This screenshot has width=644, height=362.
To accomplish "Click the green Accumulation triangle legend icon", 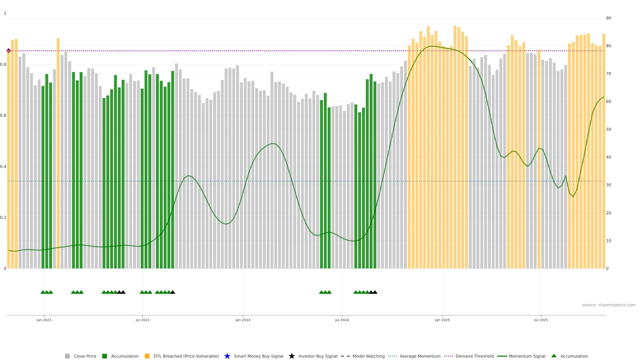I will 554,356.
